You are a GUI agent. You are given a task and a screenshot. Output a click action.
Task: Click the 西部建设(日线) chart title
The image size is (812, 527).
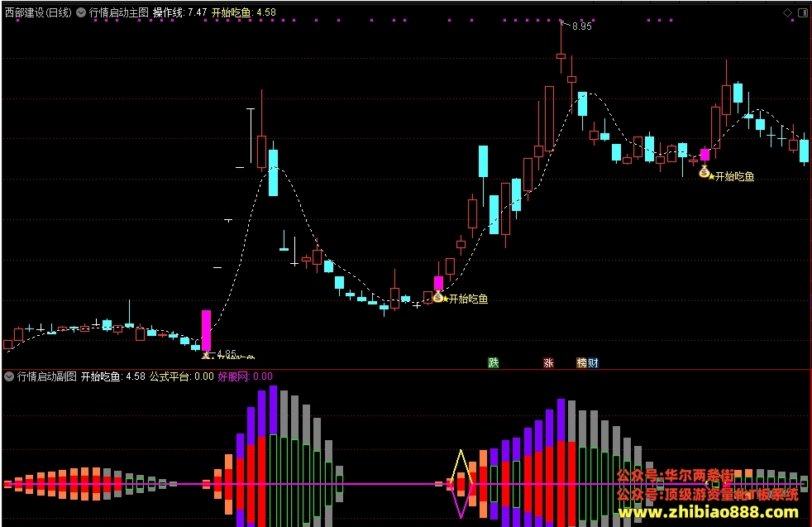click(38, 12)
